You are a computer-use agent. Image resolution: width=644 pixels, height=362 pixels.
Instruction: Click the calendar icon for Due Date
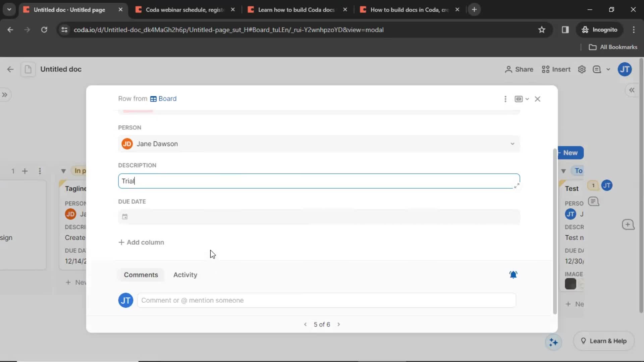pos(125,217)
